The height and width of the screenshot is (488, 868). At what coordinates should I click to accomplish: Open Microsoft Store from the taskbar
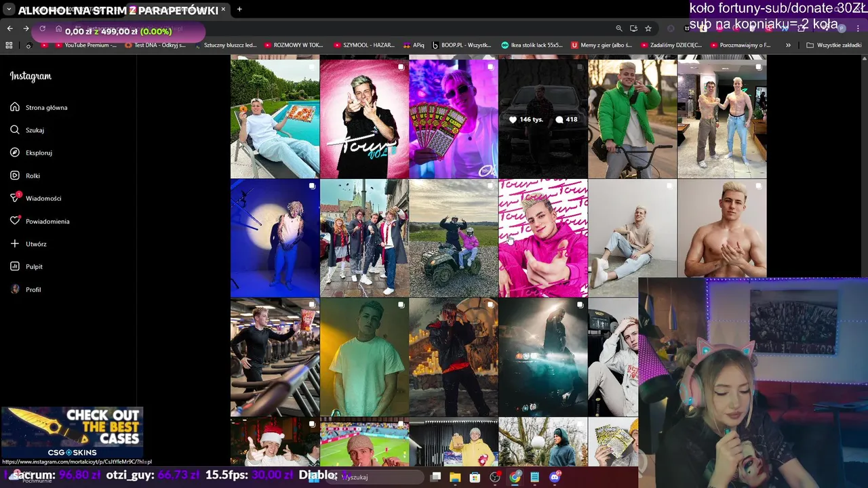tap(475, 477)
